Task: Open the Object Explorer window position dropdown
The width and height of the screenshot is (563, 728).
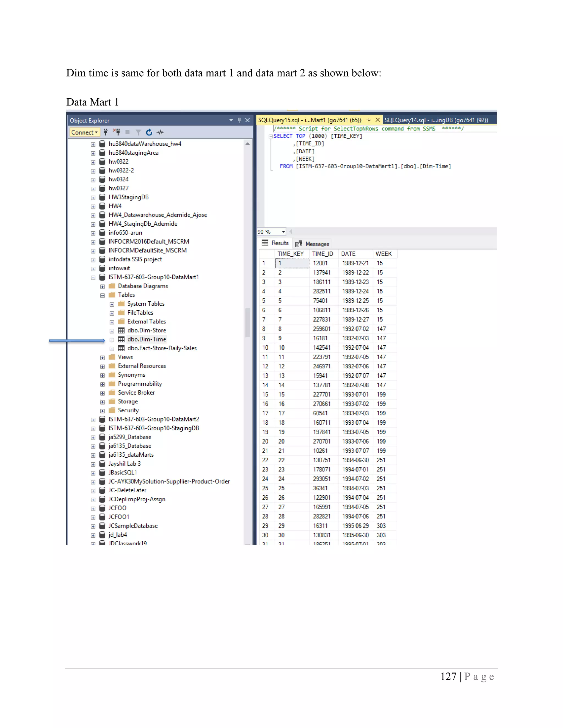Action: tap(231, 120)
